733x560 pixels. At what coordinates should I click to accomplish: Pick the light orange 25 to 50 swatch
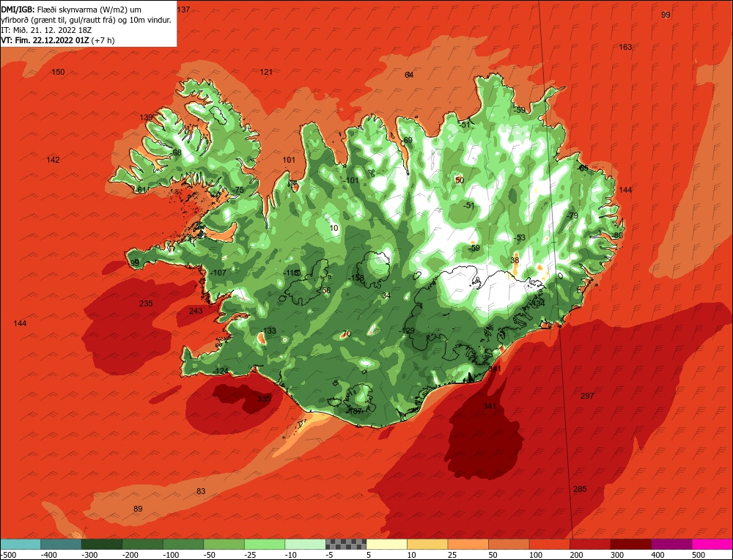click(x=468, y=544)
